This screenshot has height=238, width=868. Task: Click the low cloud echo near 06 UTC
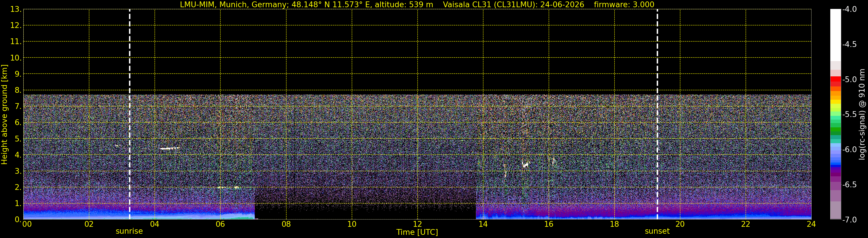[229, 187]
